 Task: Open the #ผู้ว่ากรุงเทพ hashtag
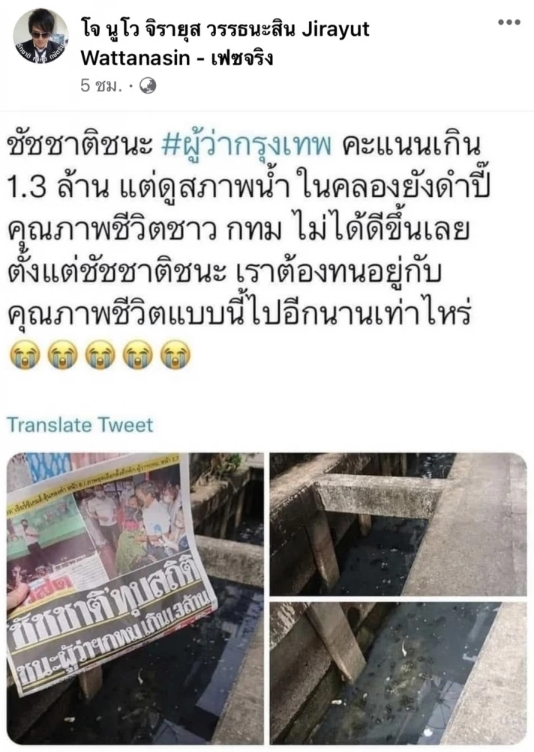pos(247,145)
